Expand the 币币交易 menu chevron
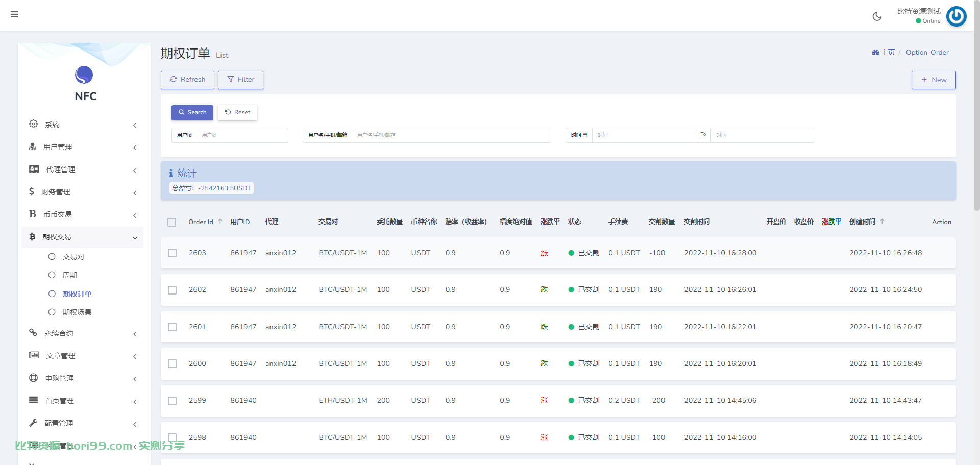Screen dimensions: 980x465 click(135, 215)
